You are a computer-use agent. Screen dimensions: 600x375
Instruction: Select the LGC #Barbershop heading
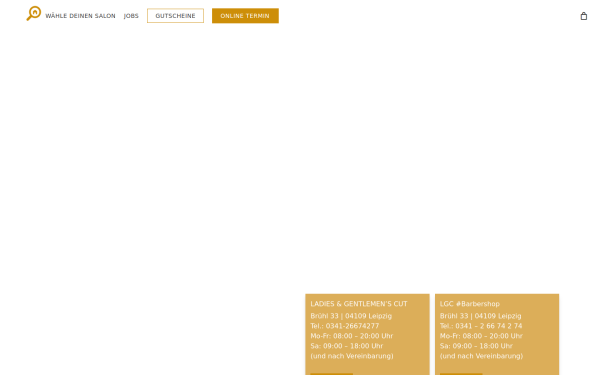[x=470, y=304]
